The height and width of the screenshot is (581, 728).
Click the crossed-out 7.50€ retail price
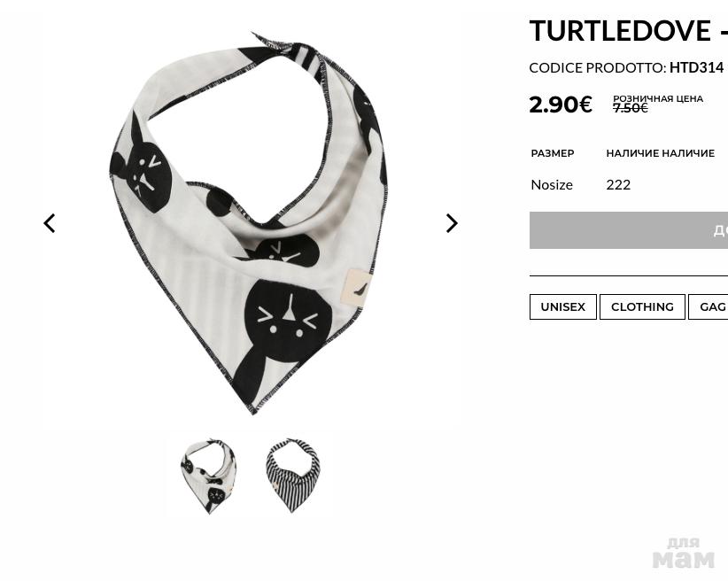coord(630,108)
